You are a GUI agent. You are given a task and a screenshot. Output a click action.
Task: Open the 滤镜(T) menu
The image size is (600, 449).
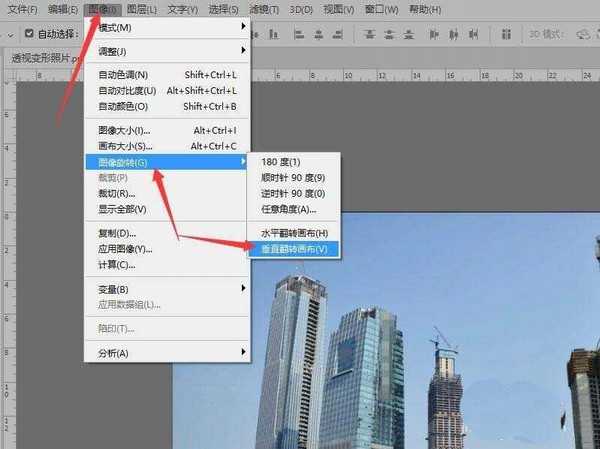click(x=264, y=9)
